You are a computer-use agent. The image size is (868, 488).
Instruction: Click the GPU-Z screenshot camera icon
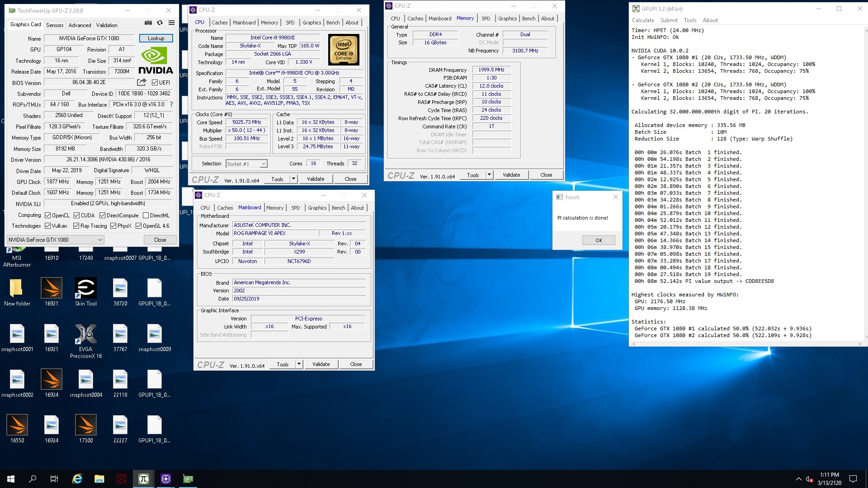pyautogui.click(x=148, y=23)
